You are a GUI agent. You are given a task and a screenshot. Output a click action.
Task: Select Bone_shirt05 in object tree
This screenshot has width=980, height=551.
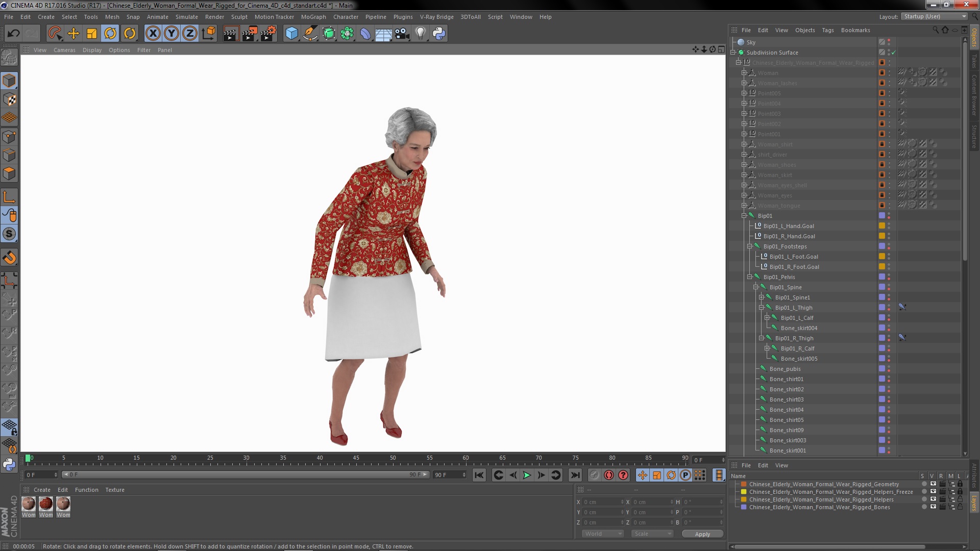tap(787, 420)
